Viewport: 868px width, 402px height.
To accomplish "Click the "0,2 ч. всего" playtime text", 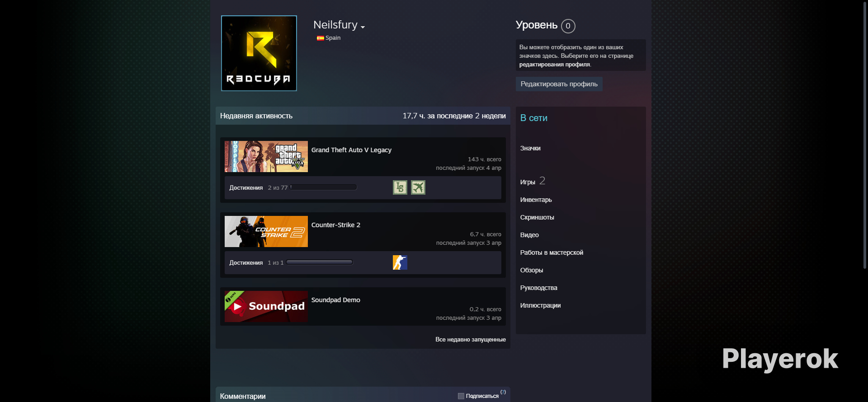I will [x=486, y=309].
